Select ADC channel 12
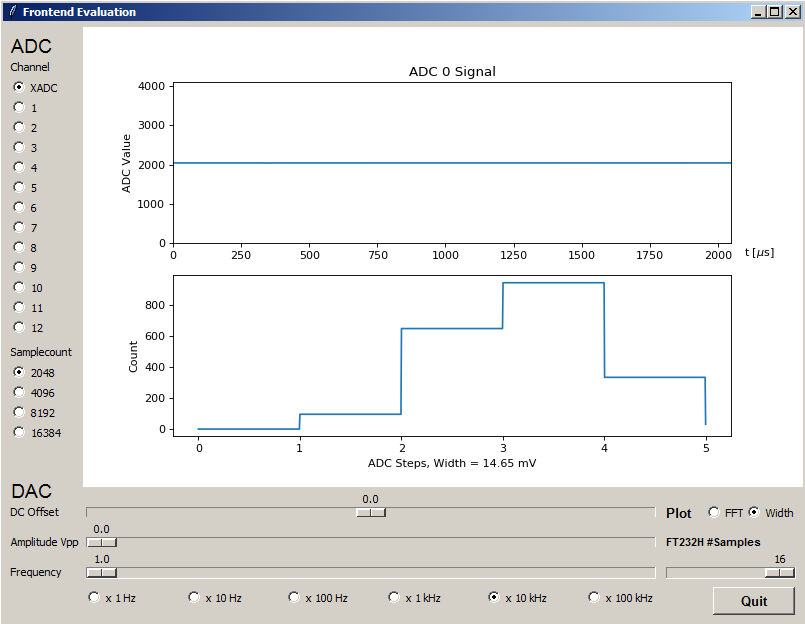Screen dimensions: 805x624 tap(19, 328)
